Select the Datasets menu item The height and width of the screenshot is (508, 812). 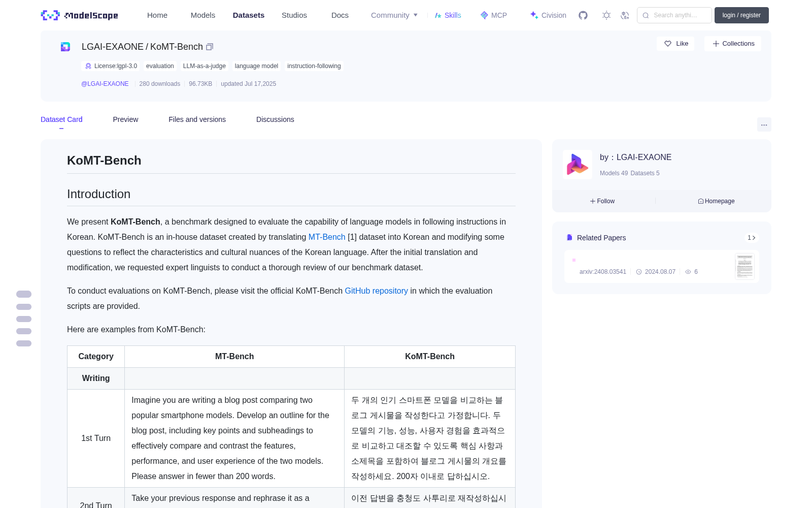249,15
